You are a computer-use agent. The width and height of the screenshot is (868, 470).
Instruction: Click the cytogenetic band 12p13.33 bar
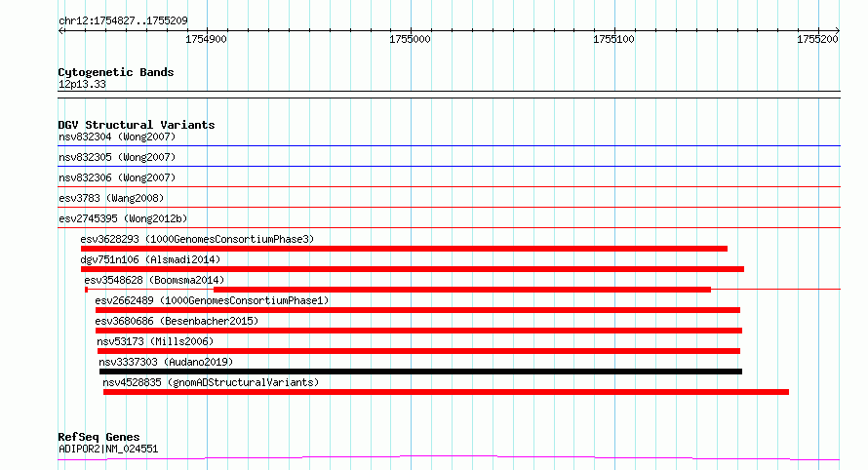point(449,95)
